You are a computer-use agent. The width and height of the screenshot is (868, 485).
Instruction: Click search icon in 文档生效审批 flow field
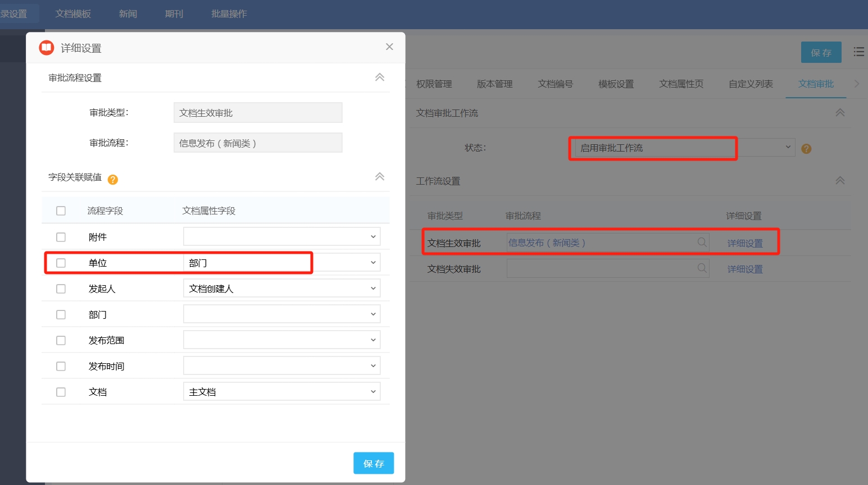tap(702, 242)
